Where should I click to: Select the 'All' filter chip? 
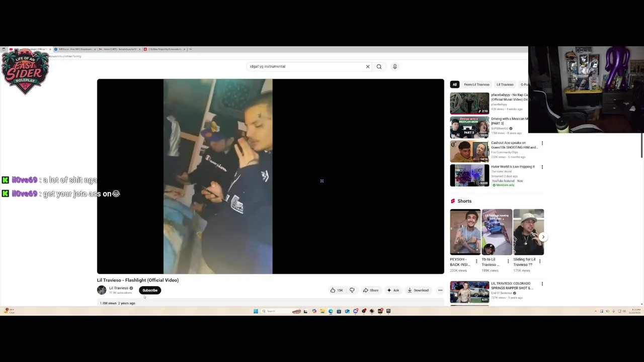(x=454, y=84)
